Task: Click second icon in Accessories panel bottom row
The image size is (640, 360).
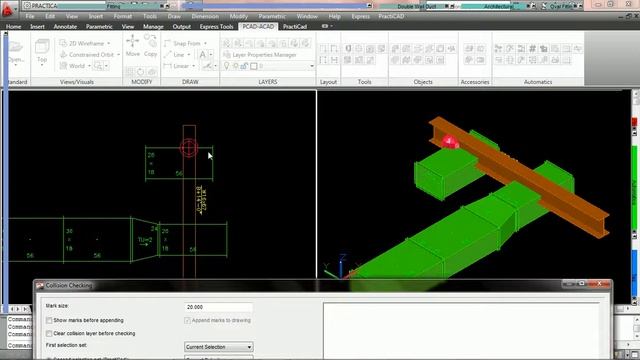Action: coord(480,60)
